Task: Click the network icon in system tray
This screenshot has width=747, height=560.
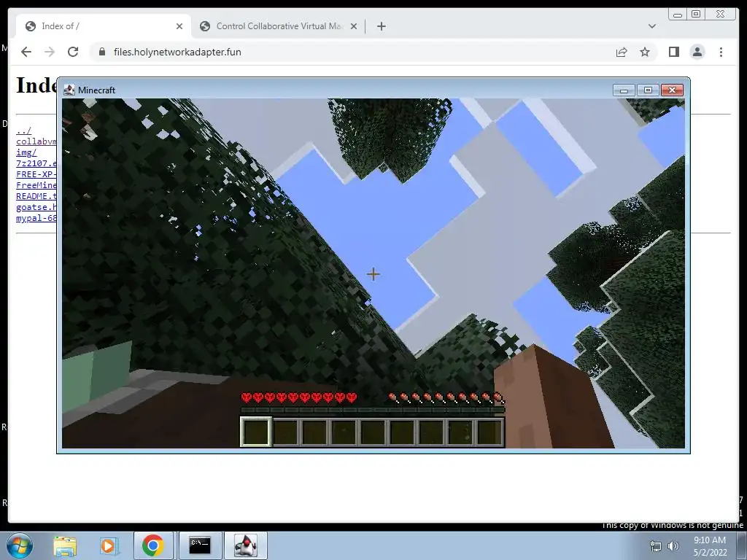Action: tap(656, 546)
